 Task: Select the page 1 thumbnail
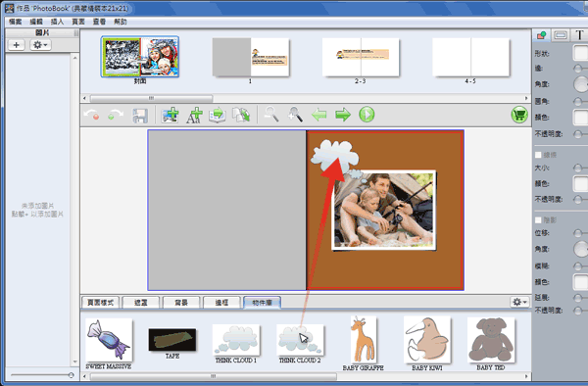coord(251,57)
